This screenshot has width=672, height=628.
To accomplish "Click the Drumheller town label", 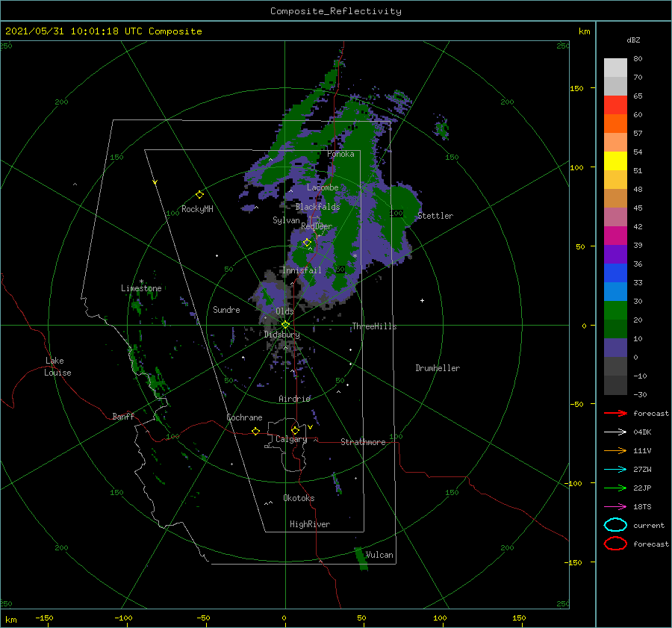I will (438, 368).
